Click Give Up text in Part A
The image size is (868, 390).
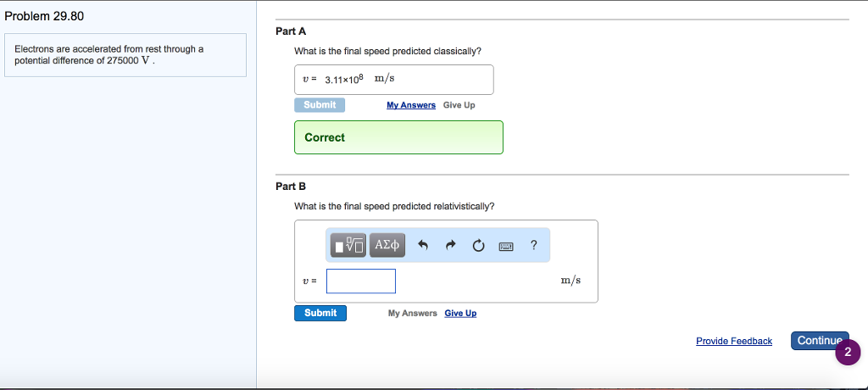point(459,105)
